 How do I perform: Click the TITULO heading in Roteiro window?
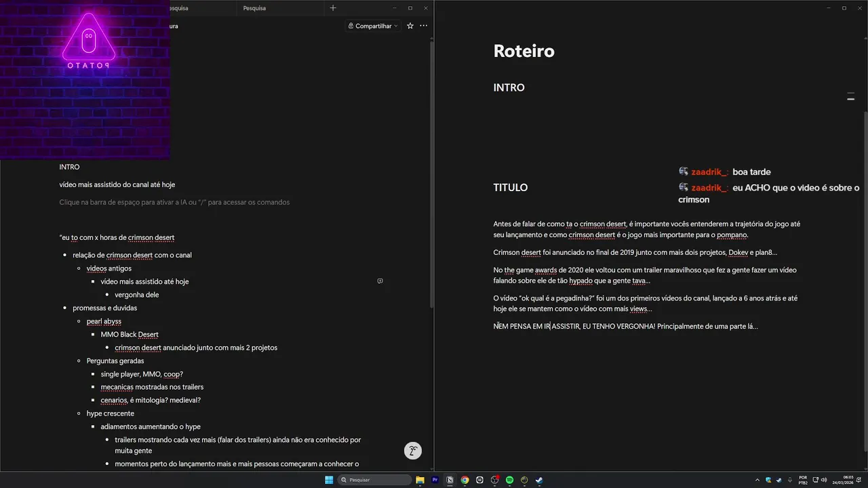pyautogui.click(x=510, y=188)
